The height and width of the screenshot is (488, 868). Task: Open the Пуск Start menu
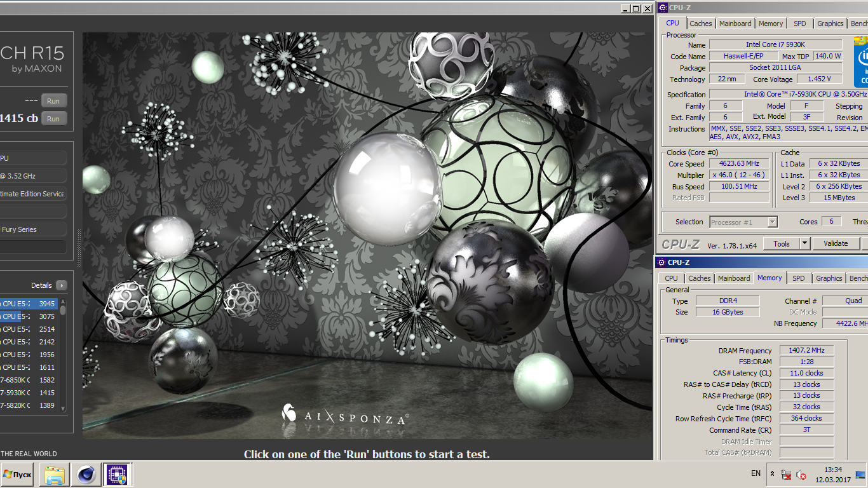click(17, 475)
